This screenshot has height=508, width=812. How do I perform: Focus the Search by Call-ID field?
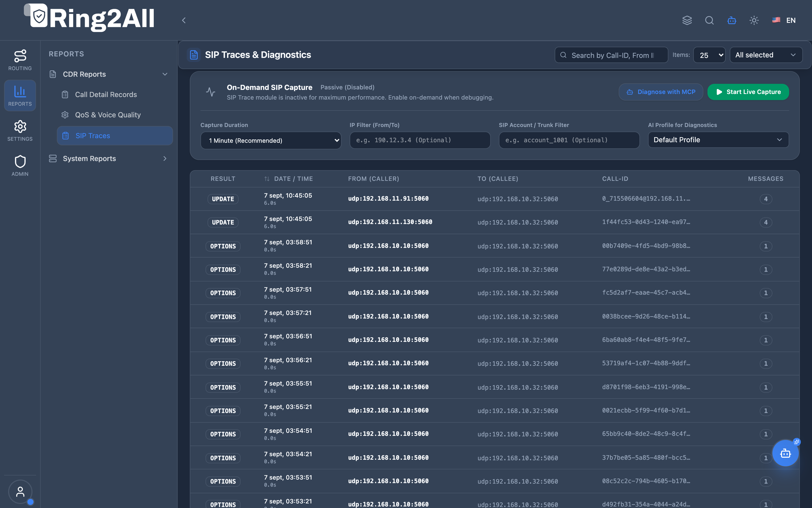pos(611,55)
